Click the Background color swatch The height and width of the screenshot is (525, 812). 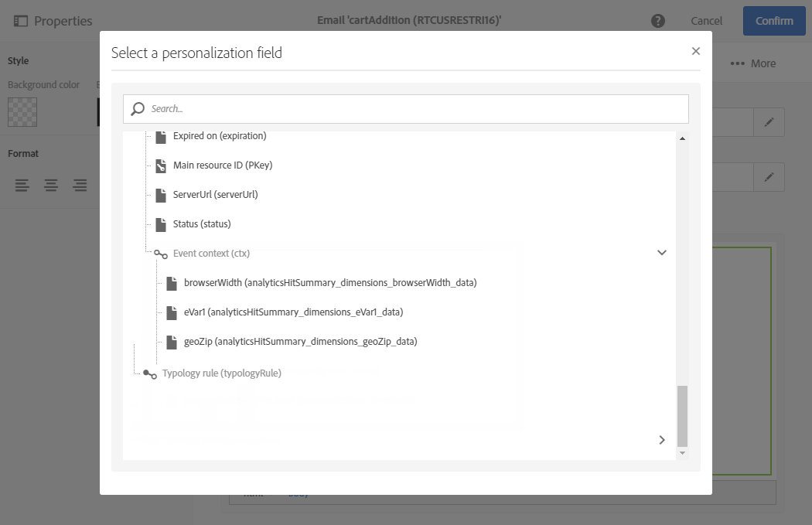[x=22, y=112]
